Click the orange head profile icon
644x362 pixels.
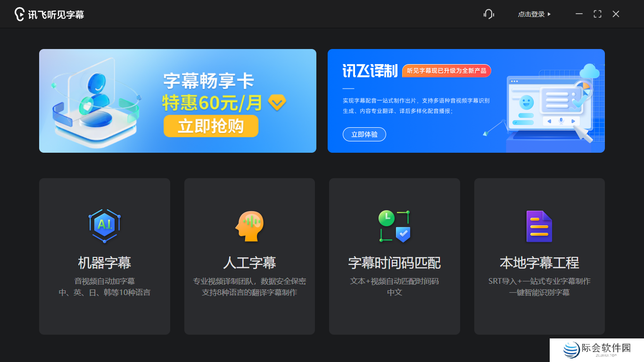(249, 226)
